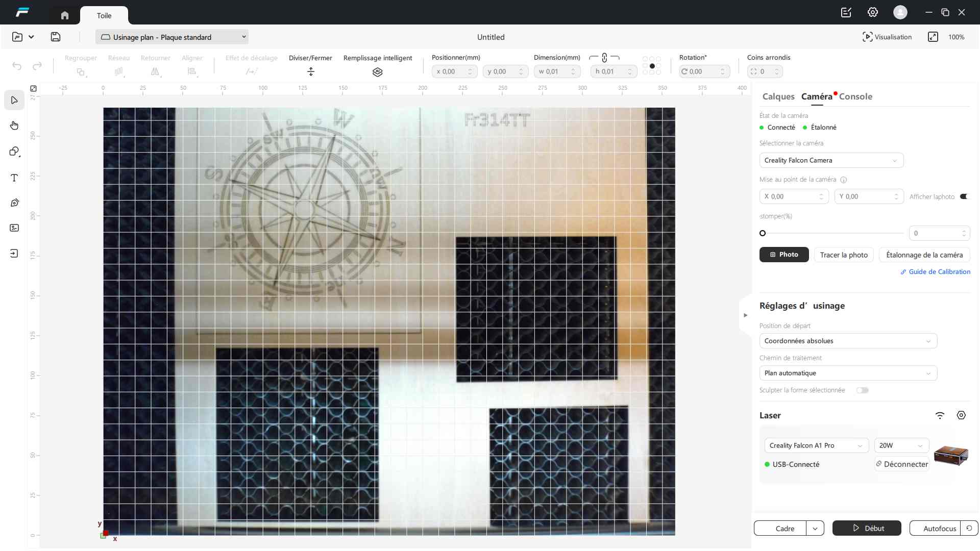Select the hand pan tool
Viewport: 980px width, 551px height.
pos(14,126)
